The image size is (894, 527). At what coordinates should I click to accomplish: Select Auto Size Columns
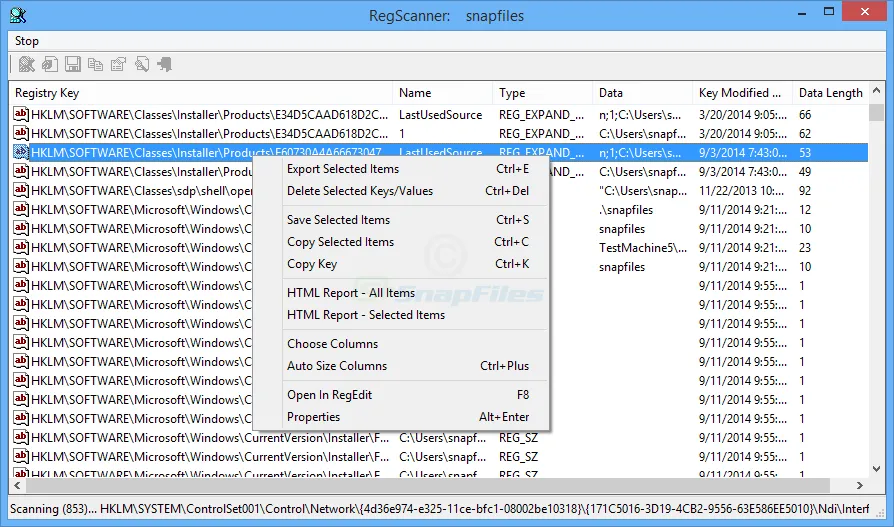pyautogui.click(x=401, y=366)
